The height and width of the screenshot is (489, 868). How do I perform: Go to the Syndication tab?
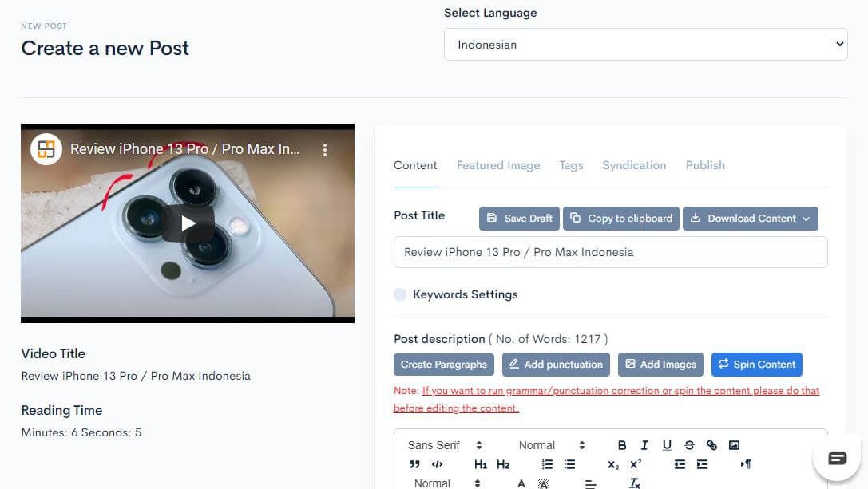click(634, 165)
